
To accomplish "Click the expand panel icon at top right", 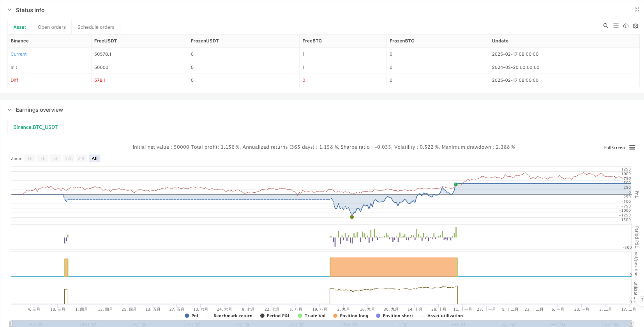I will [637, 10].
